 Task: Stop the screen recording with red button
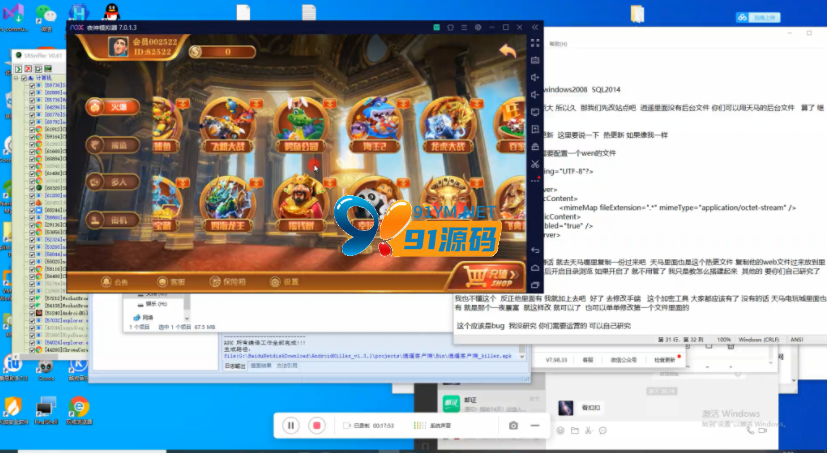point(317,425)
